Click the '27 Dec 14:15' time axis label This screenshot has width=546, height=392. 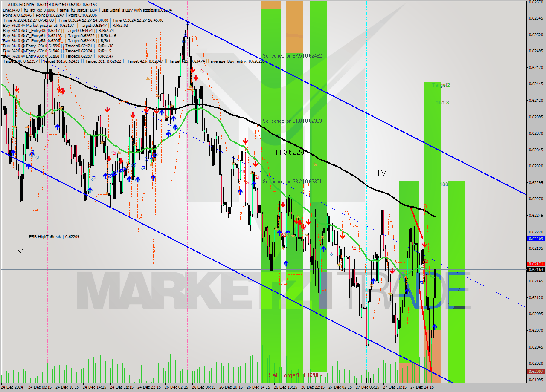pos(422,387)
